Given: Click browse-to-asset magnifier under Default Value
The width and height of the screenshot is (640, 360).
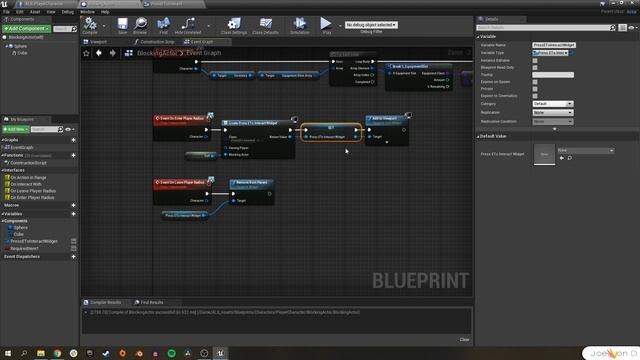Looking at the screenshot, I should coord(570,158).
